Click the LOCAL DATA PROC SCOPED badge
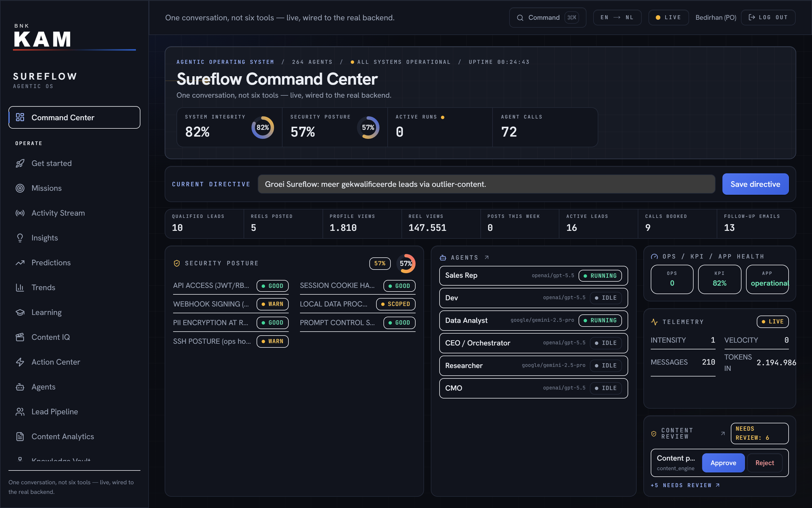This screenshot has height=508, width=812. [x=396, y=304]
